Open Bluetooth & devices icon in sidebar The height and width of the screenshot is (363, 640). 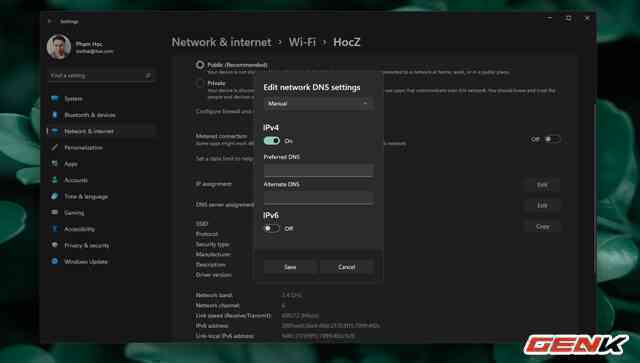click(55, 115)
